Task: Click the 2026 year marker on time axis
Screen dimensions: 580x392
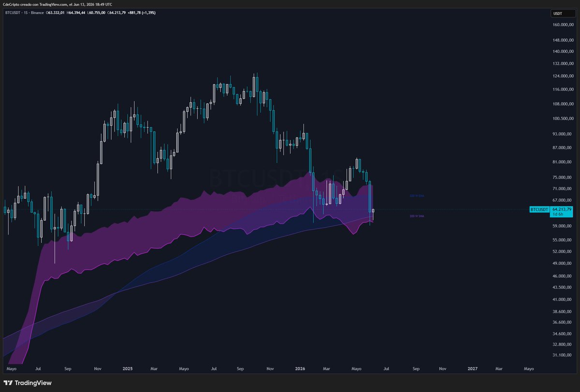Action: click(x=300, y=368)
